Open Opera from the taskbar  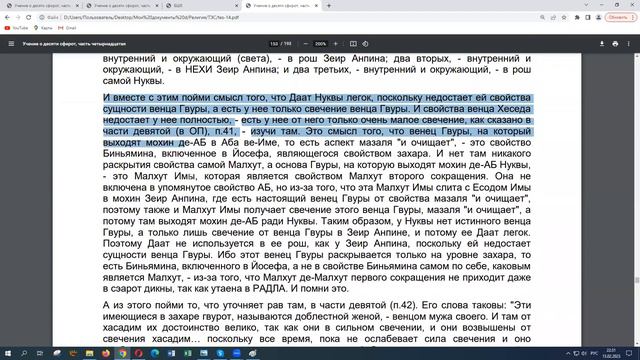(139, 353)
